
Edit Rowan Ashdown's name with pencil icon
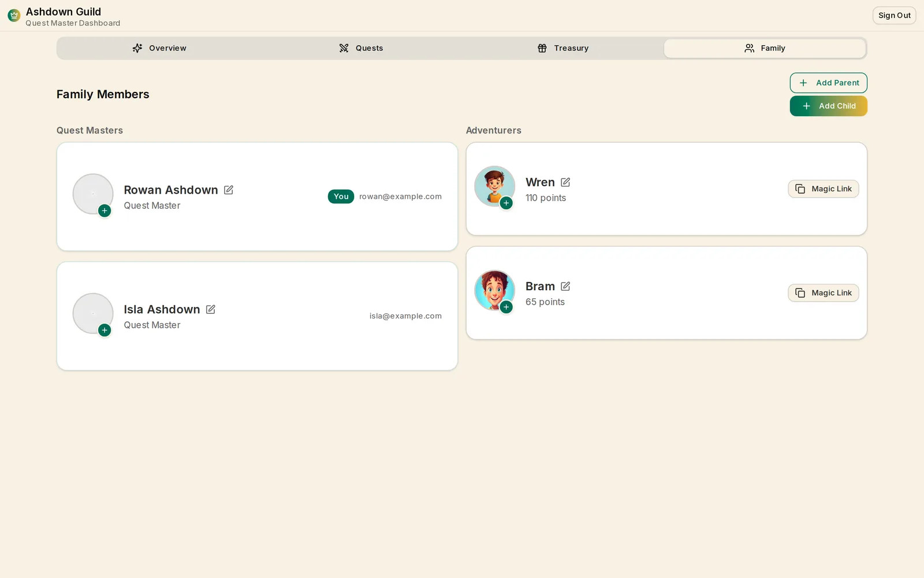[x=229, y=190]
